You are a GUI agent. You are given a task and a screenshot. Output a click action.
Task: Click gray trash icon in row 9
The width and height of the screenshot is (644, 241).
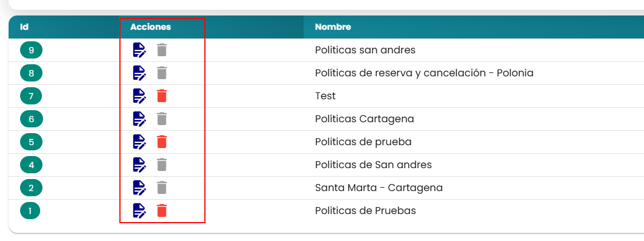tap(162, 50)
